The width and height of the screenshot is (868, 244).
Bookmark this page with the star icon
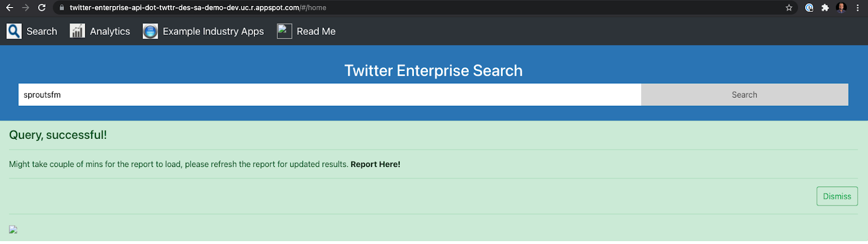click(789, 8)
